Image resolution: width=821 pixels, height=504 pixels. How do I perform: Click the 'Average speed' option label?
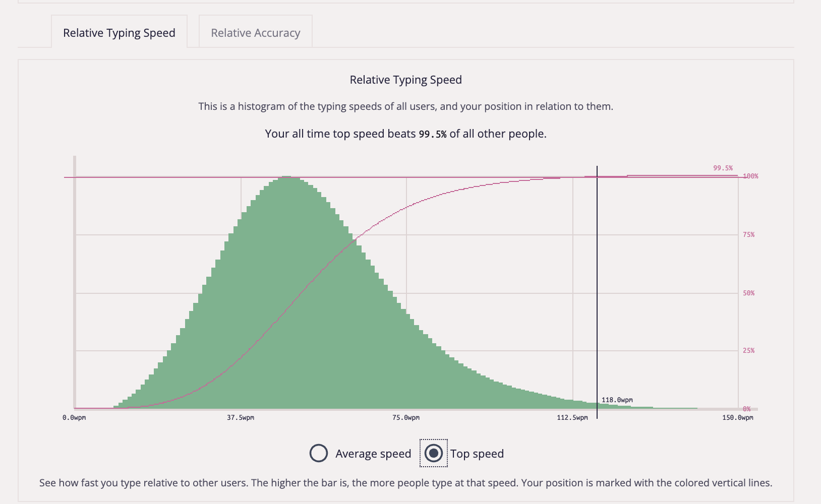click(373, 454)
